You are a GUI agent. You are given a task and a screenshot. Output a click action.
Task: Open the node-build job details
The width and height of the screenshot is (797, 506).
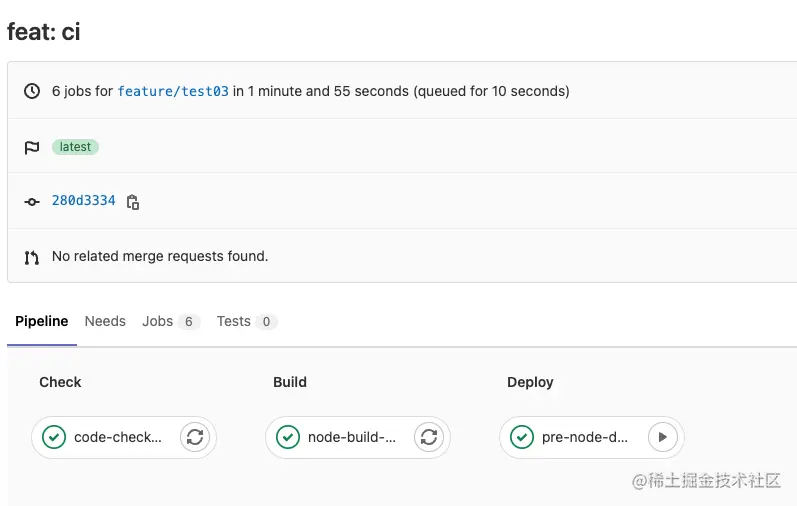351,437
